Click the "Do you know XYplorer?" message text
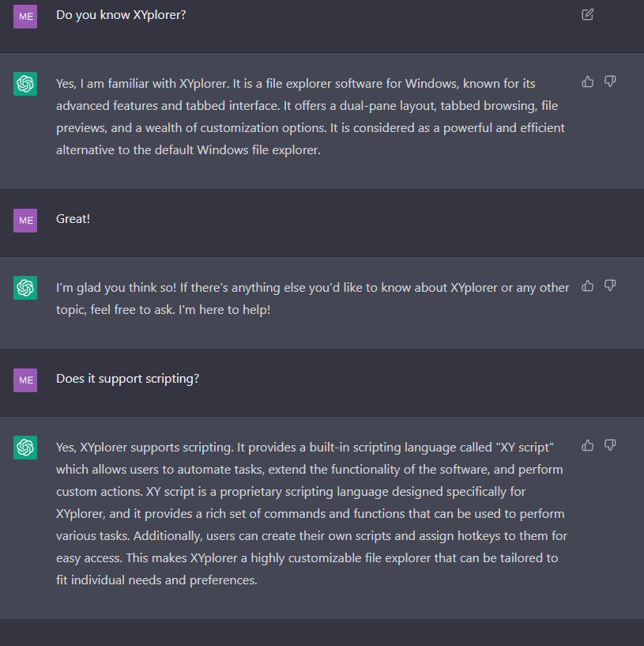 tap(121, 14)
